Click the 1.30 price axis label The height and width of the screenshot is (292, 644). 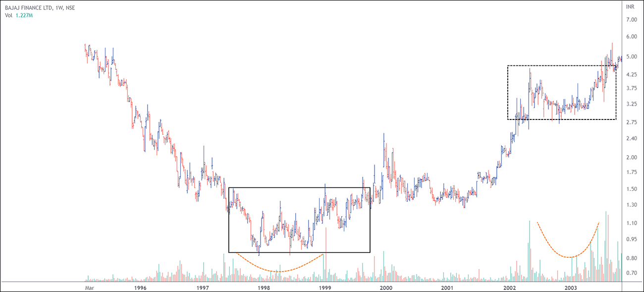click(x=631, y=205)
